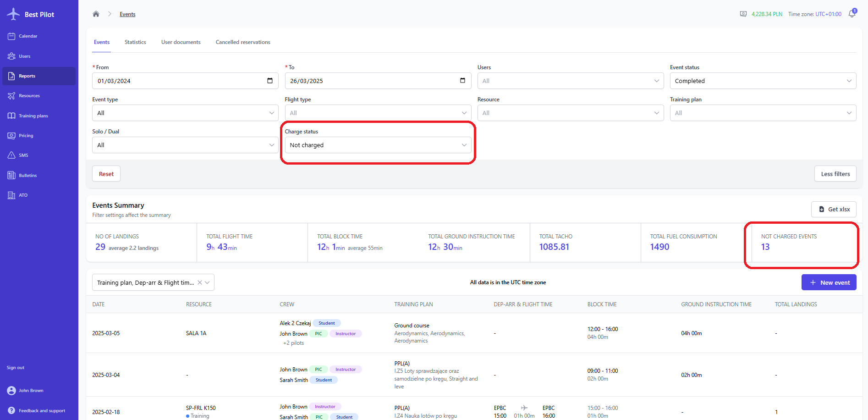Click +2 pilots in the crew cell
This screenshot has width=868, height=420.
pos(293,343)
